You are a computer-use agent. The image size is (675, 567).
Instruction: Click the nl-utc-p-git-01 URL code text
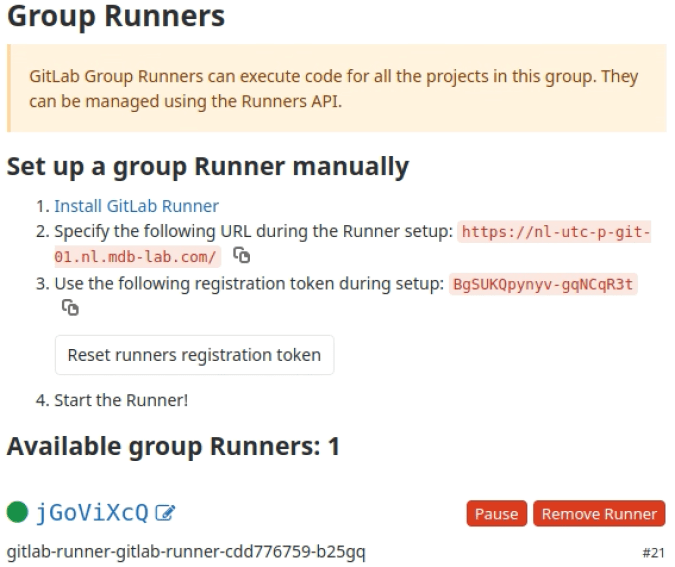(x=554, y=232)
